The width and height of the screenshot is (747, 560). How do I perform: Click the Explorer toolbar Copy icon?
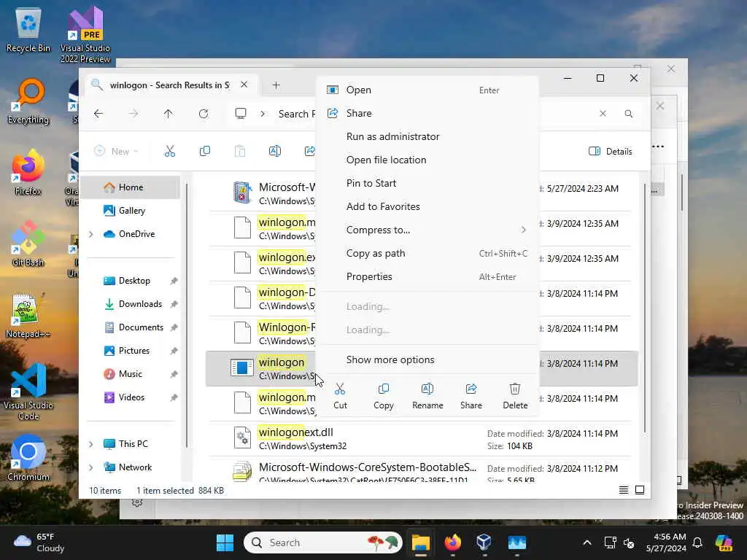[205, 152]
